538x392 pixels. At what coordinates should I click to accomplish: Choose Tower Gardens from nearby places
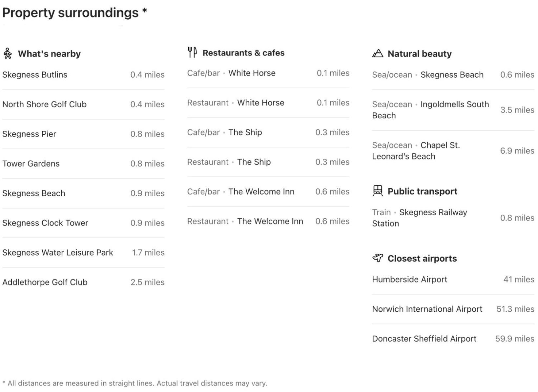(83, 164)
